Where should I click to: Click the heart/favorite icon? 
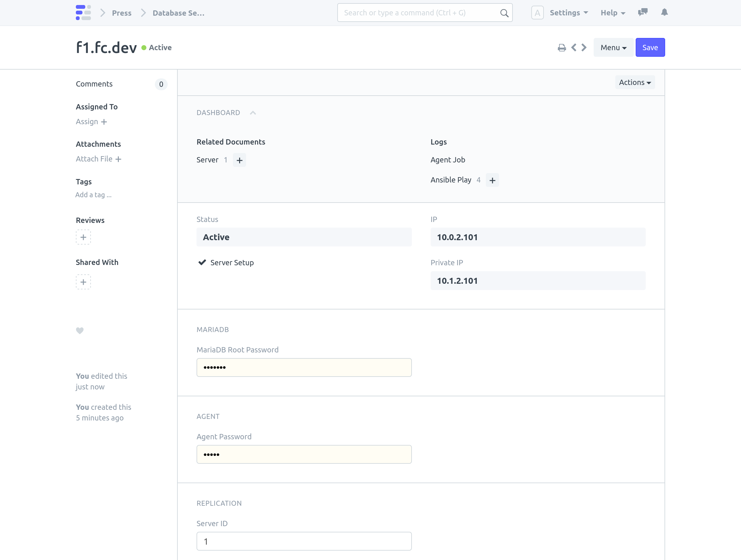(80, 330)
